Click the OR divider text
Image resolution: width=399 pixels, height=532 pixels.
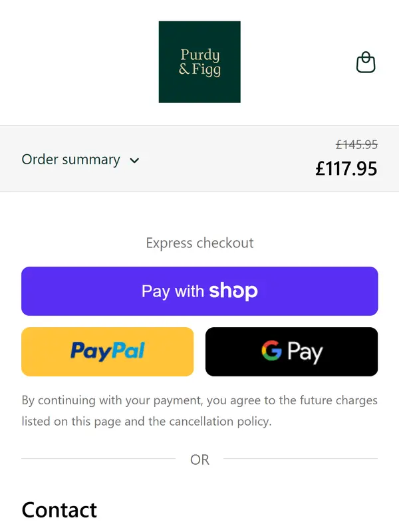(x=199, y=460)
